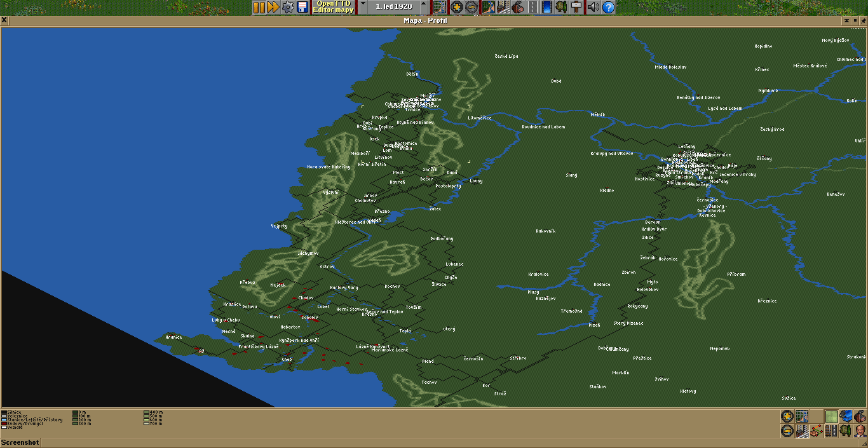This screenshot has height=448, width=868.
Task: Open the help question mark menu
Action: click(608, 7)
